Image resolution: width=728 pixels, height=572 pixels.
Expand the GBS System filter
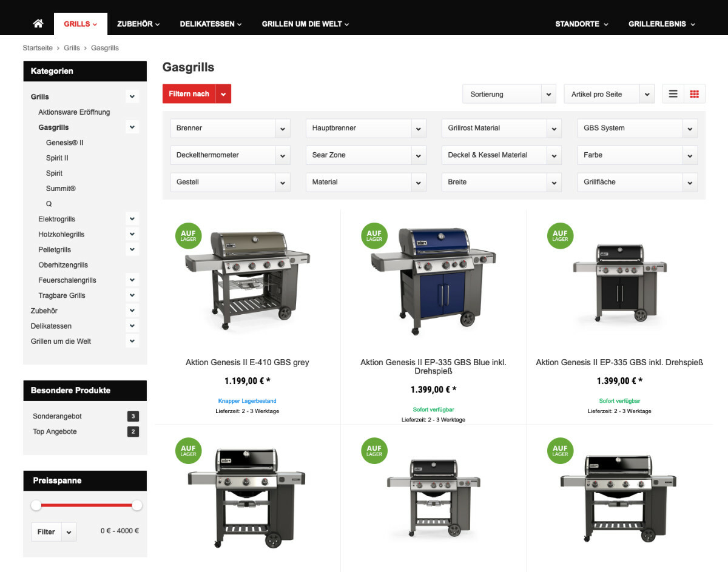click(x=637, y=128)
